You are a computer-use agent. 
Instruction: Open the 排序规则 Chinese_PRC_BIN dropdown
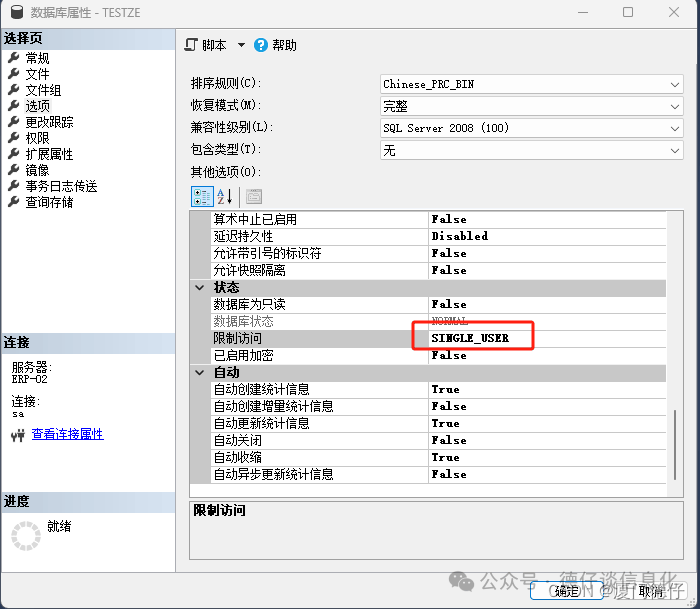pyautogui.click(x=531, y=84)
